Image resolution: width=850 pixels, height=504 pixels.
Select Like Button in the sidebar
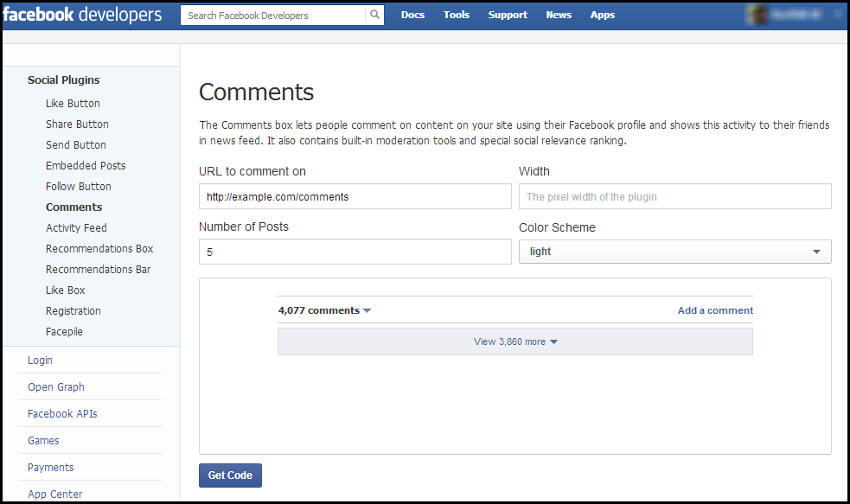point(73,103)
